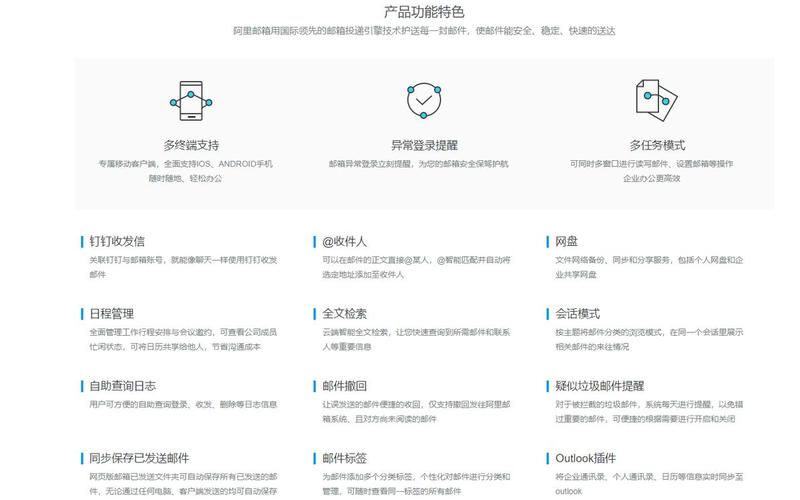Click the @收件人 feature heading
800x500 pixels.
pyautogui.click(x=344, y=241)
